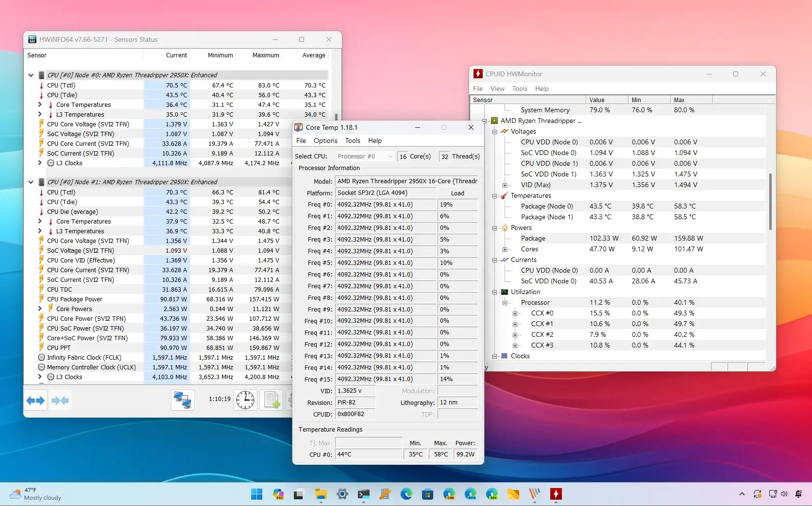812x506 pixels.
Task: Click HWMonitor vertical scrollbar thumb
Action: click(x=770, y=201)
